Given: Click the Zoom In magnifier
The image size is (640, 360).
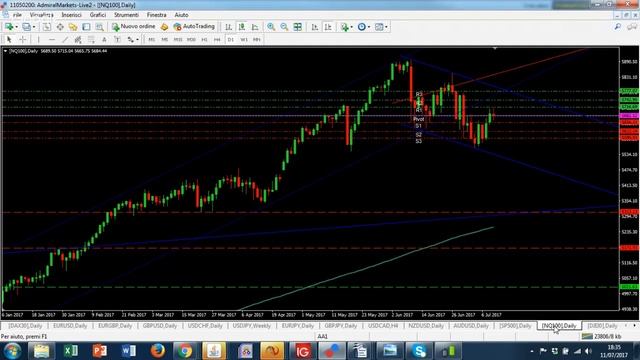Looking at the screenshot, I should 271,27.
